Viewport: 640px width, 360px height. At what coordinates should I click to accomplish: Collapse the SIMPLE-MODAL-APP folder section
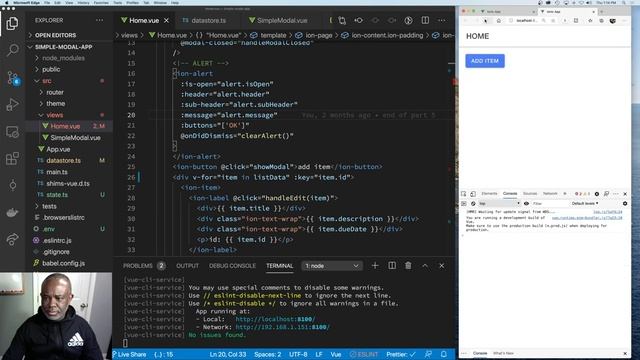click(64, 47)
